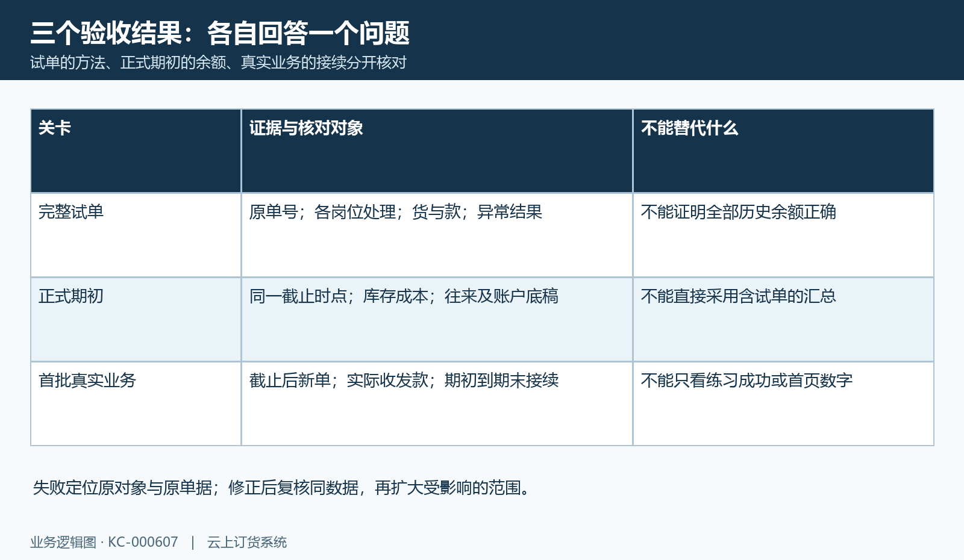
Task: Select the cell 截止后新单；实际收发款；期初到期末接续
Action: coord(437,404)
